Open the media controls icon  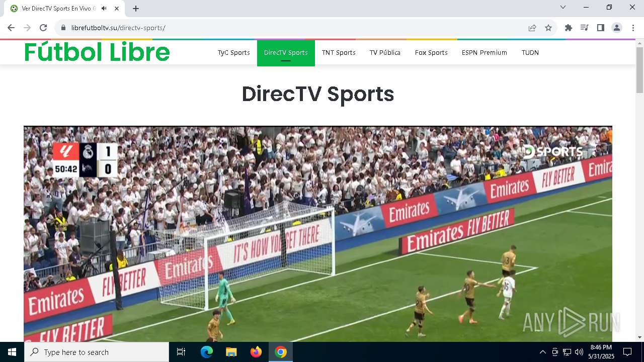(585, 28)
